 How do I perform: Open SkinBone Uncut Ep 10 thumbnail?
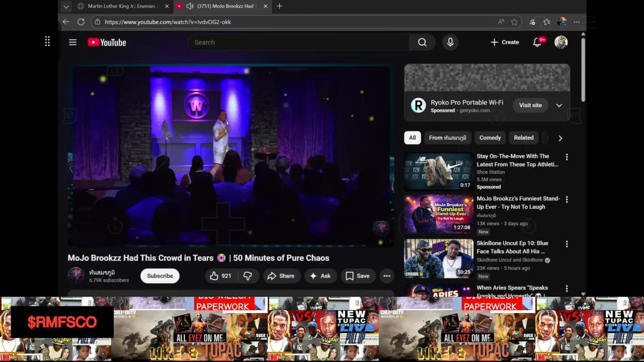coord(438,258)
